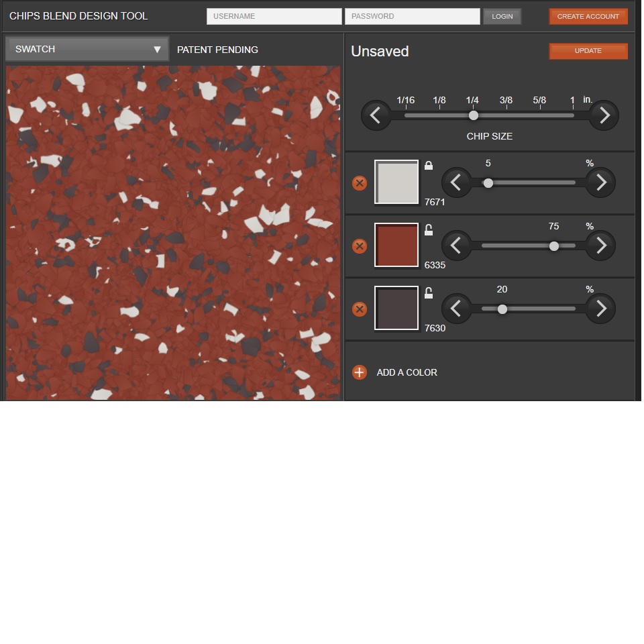Click the orange plus Add a Color icon
This screenshot has width=644, height=644.
[360, 372]
